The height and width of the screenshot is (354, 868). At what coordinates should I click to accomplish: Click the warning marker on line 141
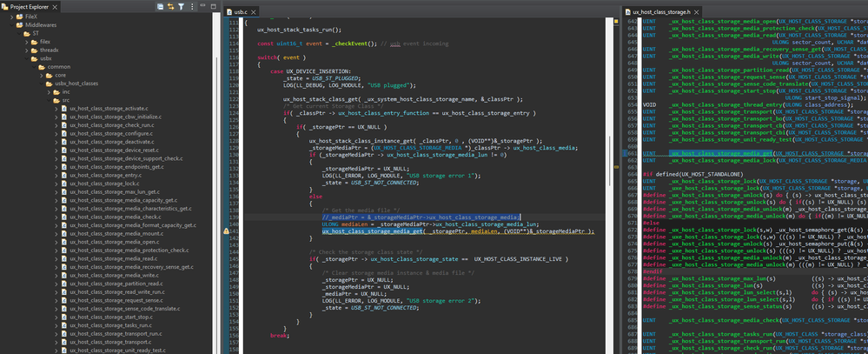coord(227,231)
